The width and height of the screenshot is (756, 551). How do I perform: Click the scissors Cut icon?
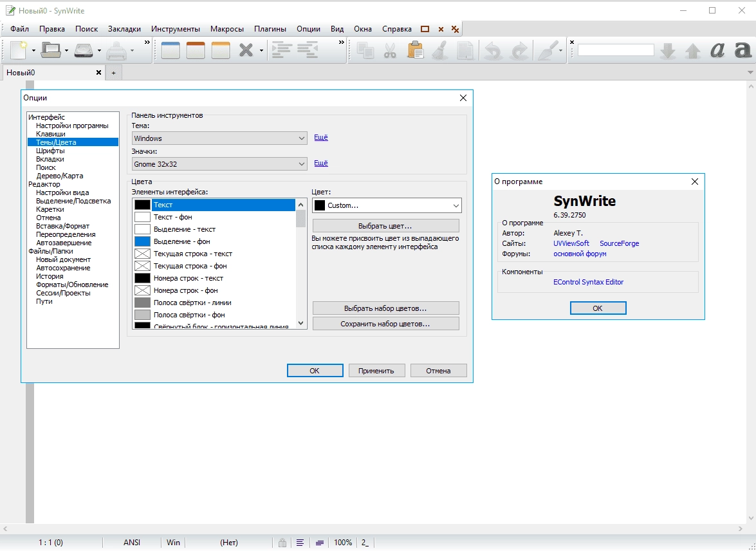(390, 50)
